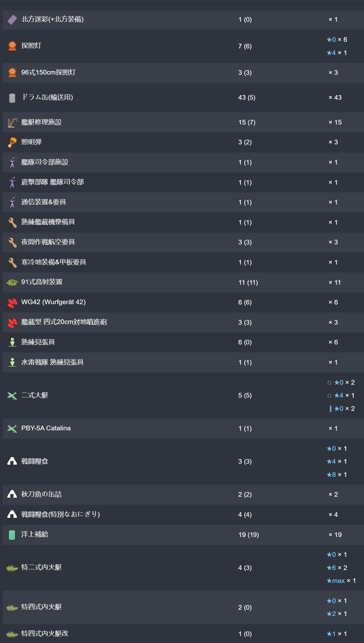364x643 pixels.
Task: Click the 照明弾 star shell parachute icon
Action: pos(12,143)
